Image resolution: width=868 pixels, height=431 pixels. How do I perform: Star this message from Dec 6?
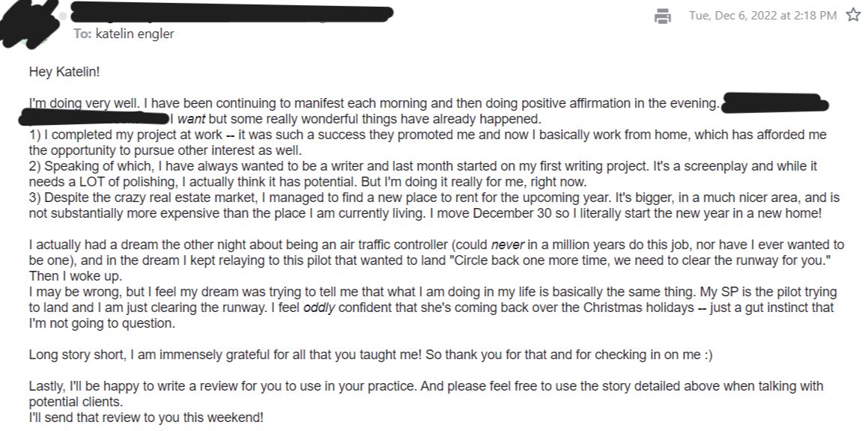854,15
